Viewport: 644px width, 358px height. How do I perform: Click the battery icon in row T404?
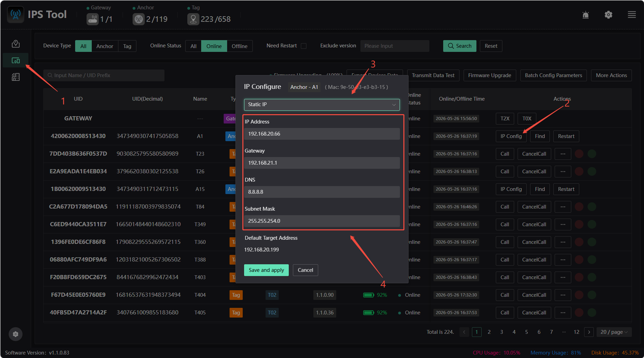coord(368,295)
